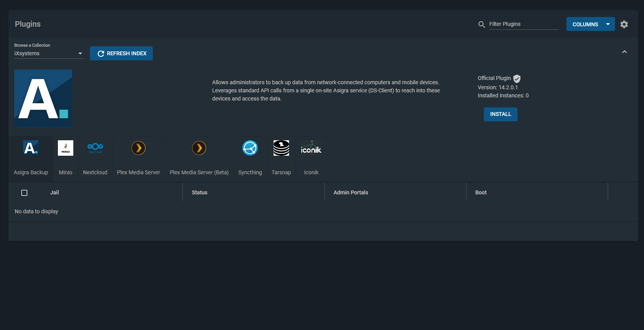Sort by the Status column header
Viewport: 644px width, 330px height.
click(199, 192)
